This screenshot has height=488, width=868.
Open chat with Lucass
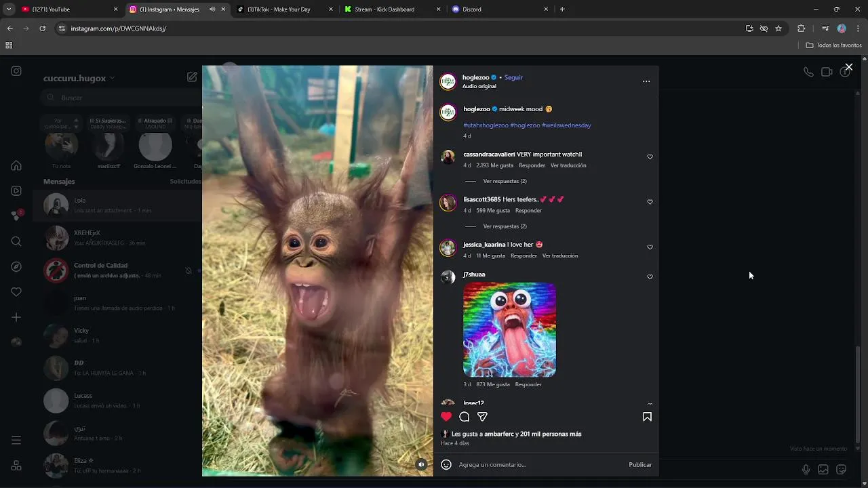pyautogui.click(x=117, y=401)
